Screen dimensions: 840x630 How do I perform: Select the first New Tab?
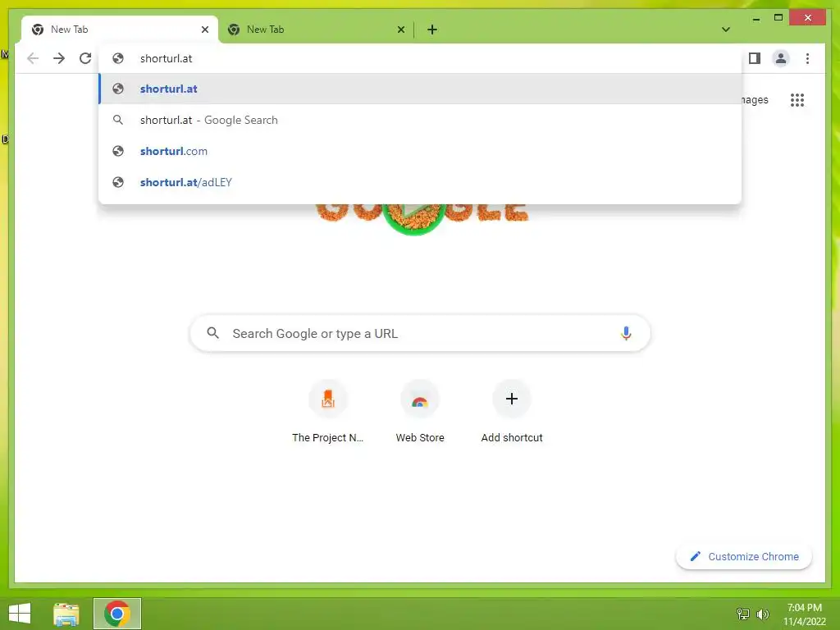coord(120,30)
